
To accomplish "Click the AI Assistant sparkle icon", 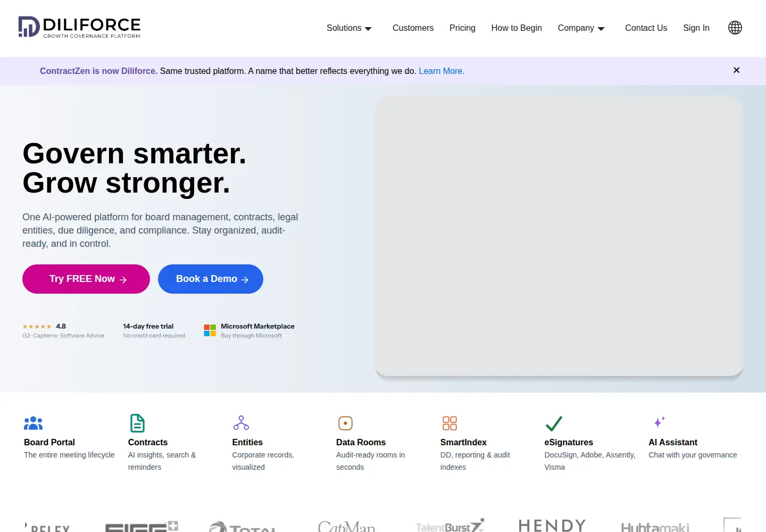I will coord(659,422).
